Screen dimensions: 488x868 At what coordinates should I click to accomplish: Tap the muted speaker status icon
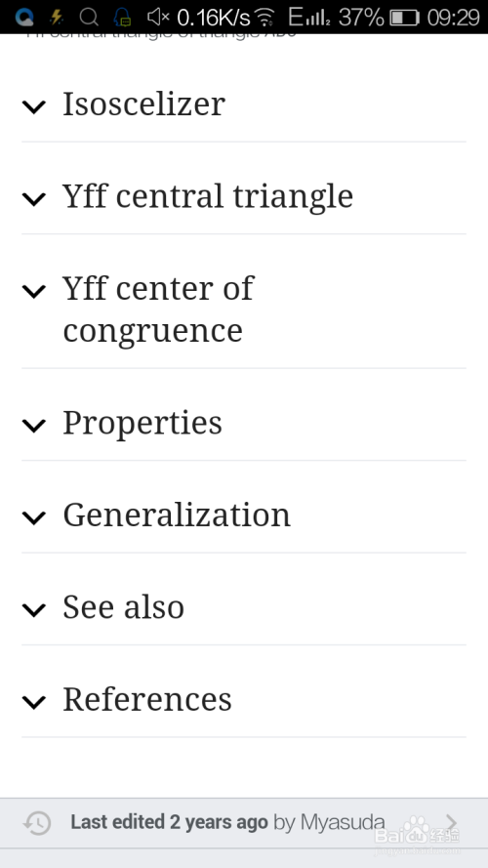coord(158,18)
